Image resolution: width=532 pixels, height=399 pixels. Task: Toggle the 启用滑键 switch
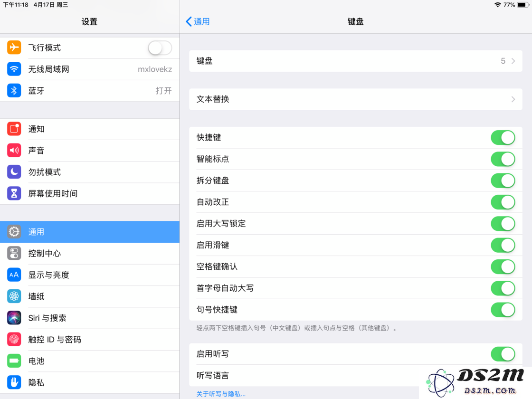tap(503, 245)
